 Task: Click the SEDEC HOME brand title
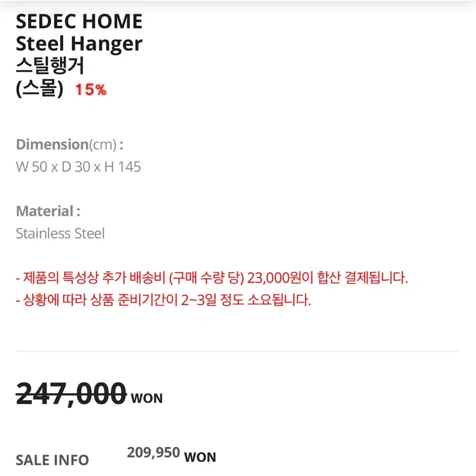tap(79, 22)
